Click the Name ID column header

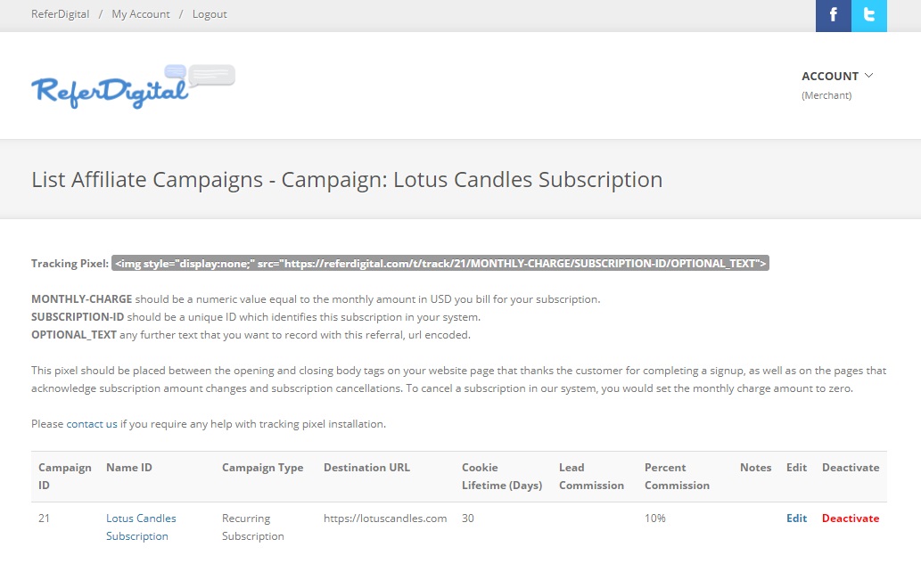(x=129, y=468)
